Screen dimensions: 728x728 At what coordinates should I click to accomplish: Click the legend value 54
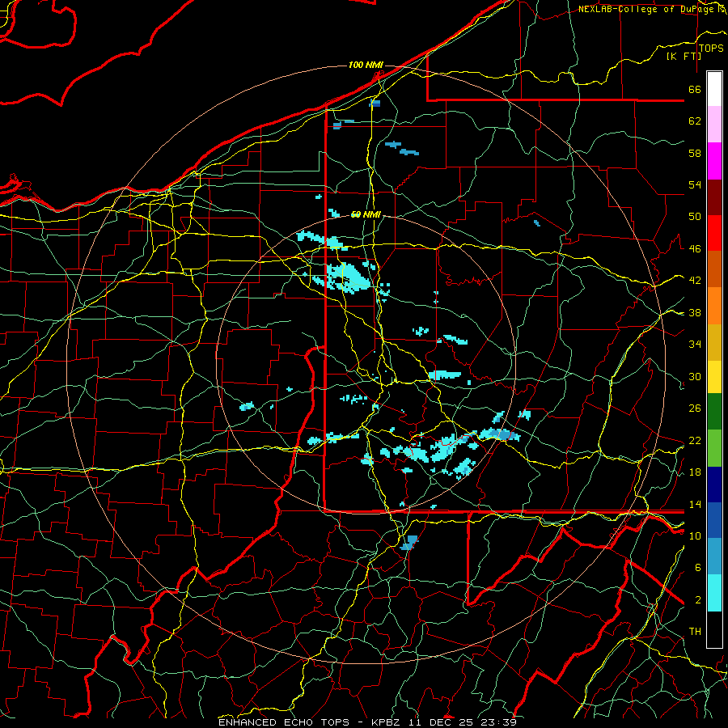coord(695,184)
